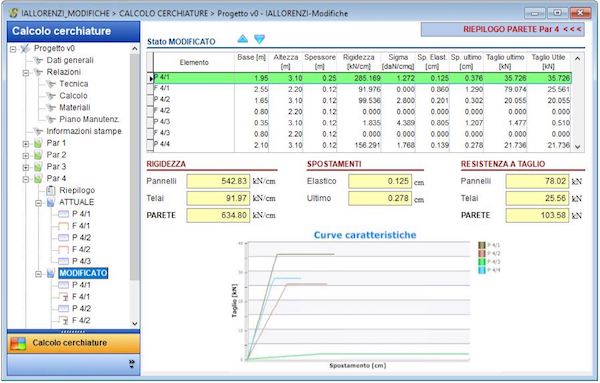Click the blue up arrow icon
The image size is (600, 383).
pyautogui.click(x=243, y=39)
